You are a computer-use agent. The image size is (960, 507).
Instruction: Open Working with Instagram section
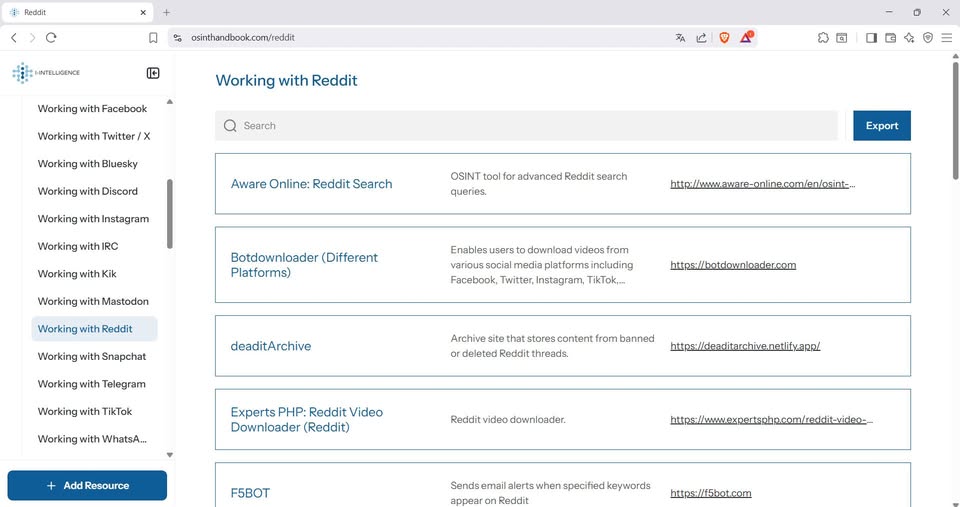pyautogui.click(x=93, y=219)
